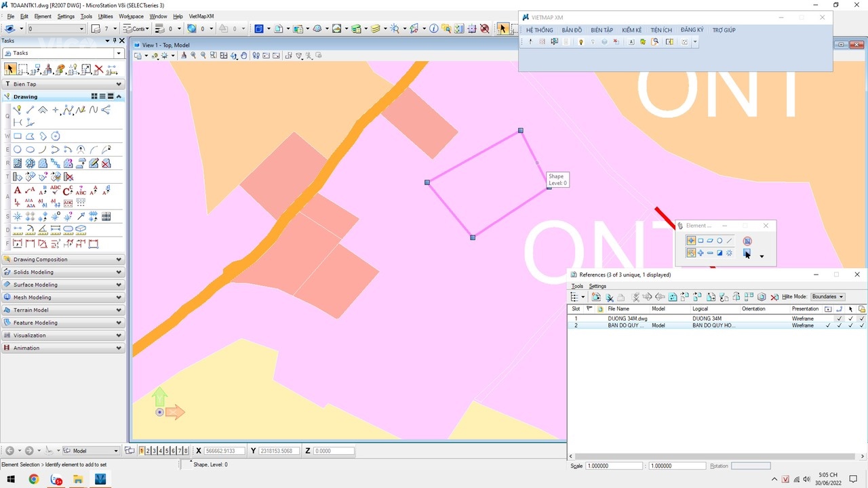Toggle the last column checkmark for DUONG 34M.dwg
The width and height of the screenshot is (868, 488).
click(x=862, y=318)
